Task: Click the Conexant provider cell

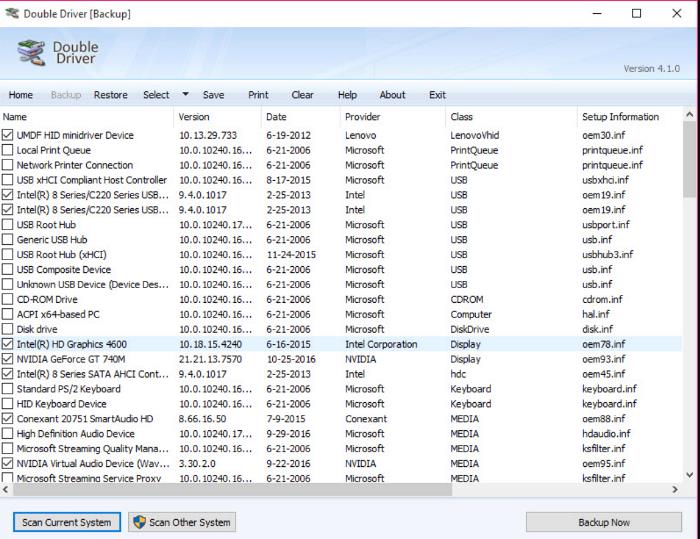Action: 366,418
